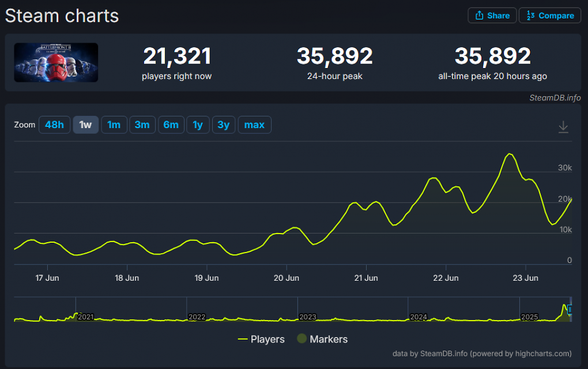Click the 30k y-axis label
Image resolution: width=588 pixels, height=369 pixels.
565,168
